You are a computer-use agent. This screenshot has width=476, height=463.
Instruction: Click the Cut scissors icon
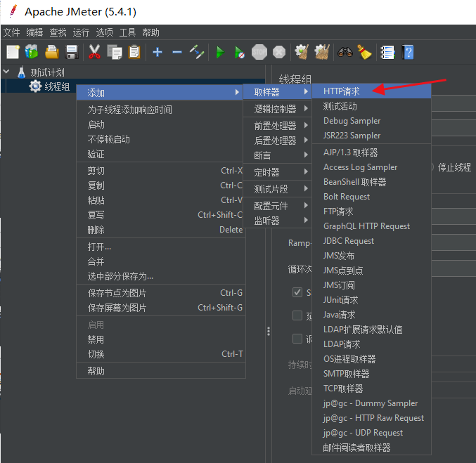(94, 52)
